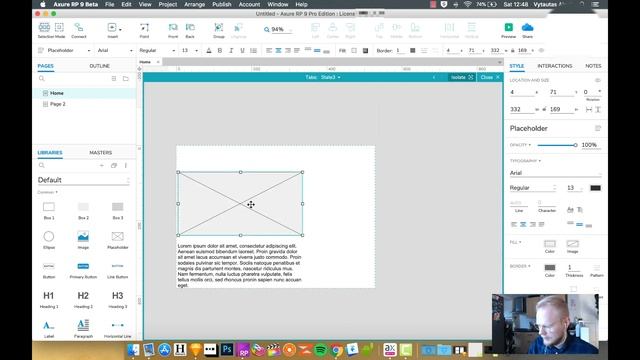
Task: Toggle italic text formatting
Action: [231, 51]
